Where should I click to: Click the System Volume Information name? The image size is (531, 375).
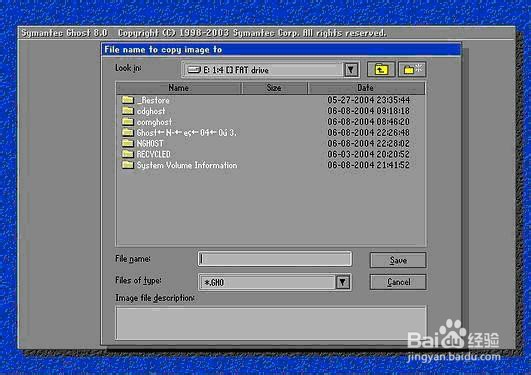coord(187,165)
